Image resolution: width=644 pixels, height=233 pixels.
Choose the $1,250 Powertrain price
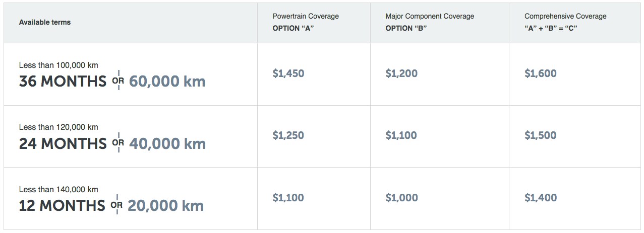point(288,135)
